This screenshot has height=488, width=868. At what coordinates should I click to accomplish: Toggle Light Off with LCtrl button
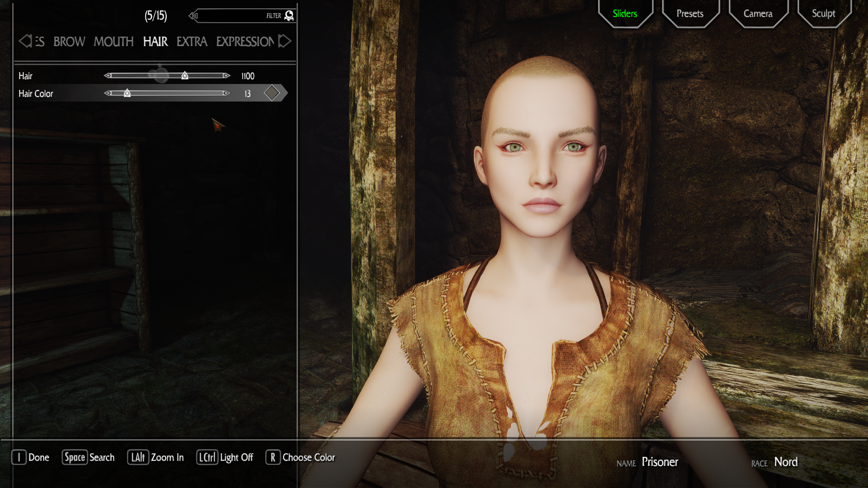pos(225,457)
